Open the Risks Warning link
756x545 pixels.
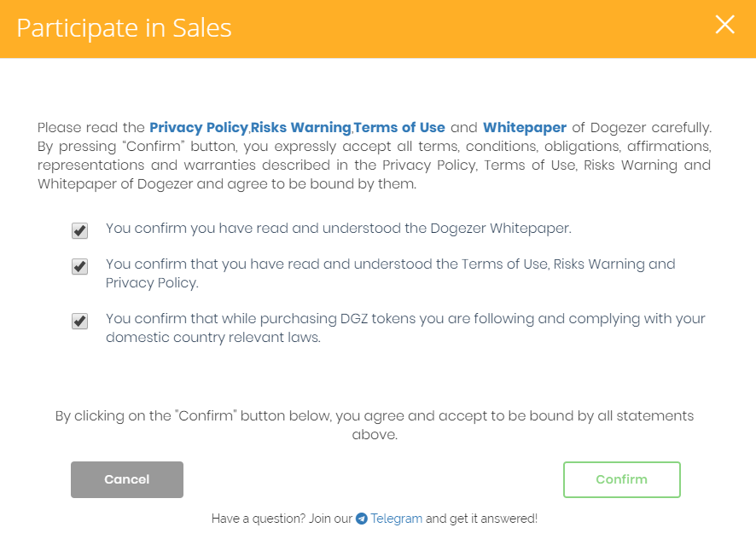pos(300,128)
